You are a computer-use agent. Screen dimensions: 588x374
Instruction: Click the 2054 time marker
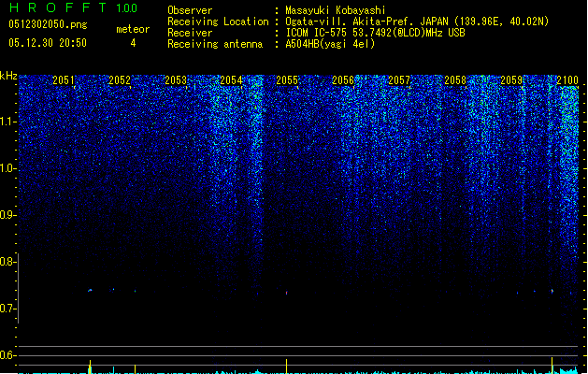click(232, 80)
